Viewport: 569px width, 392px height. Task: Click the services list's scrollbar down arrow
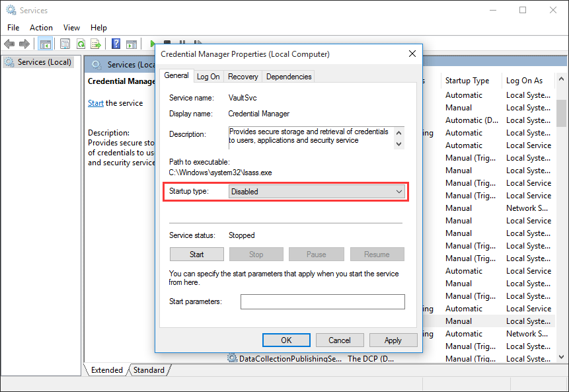click(x=561, y=357)
